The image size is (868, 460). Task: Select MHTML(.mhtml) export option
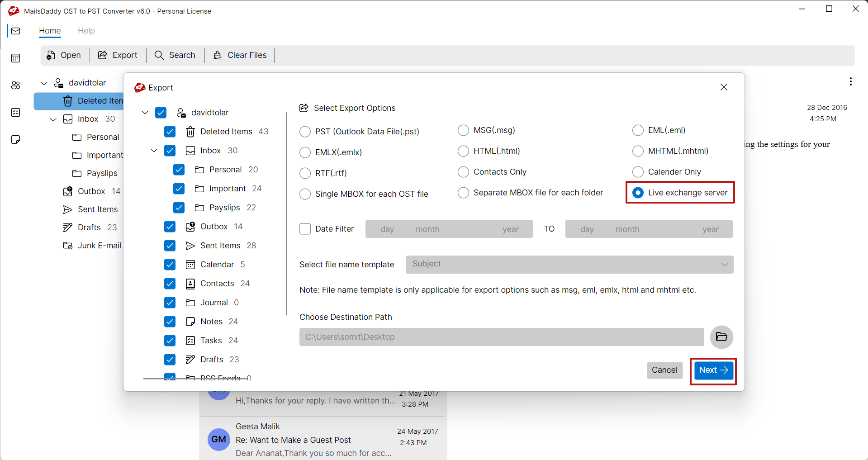click(638, 151)
